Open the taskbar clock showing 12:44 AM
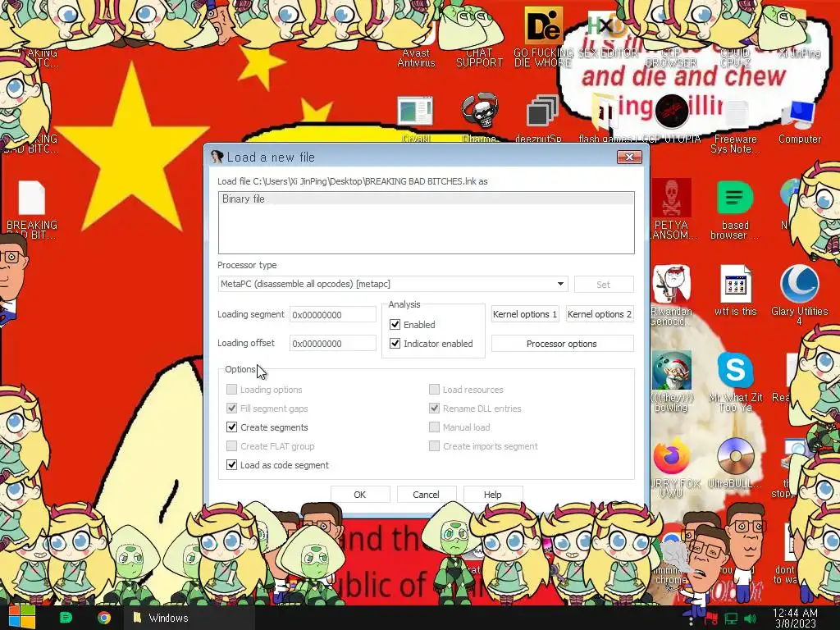The height and width of the screenshot is (630, 840). click(795, 619)
